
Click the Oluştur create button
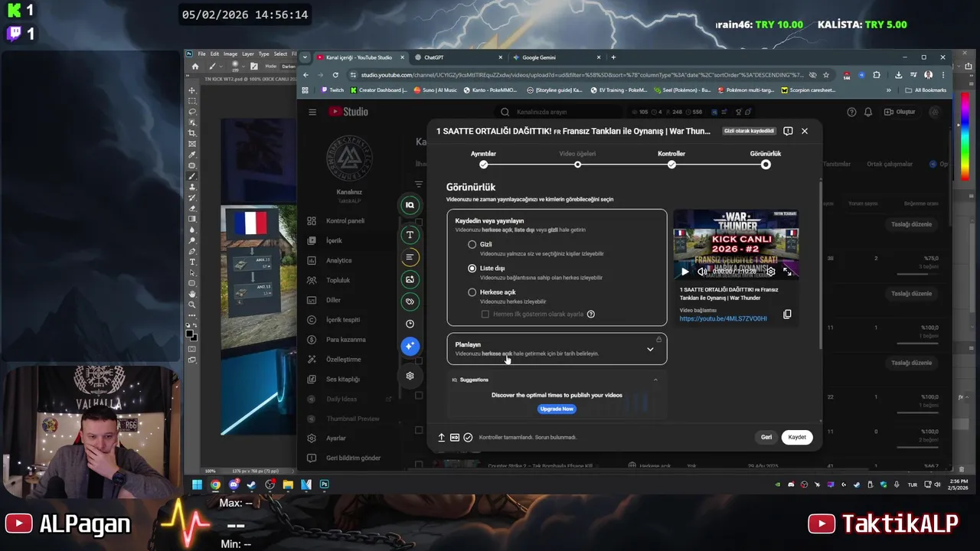point(900,112)
